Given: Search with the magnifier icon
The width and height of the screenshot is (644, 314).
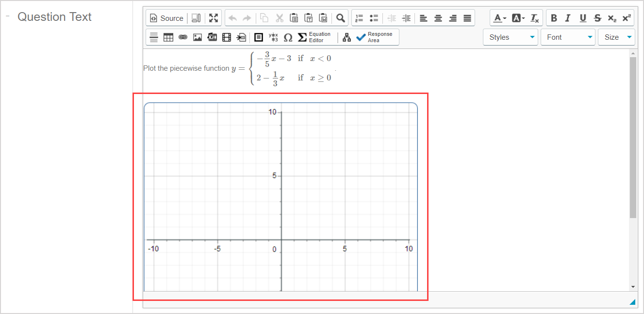Looking at the screenshot, I should tap(340, 18).
